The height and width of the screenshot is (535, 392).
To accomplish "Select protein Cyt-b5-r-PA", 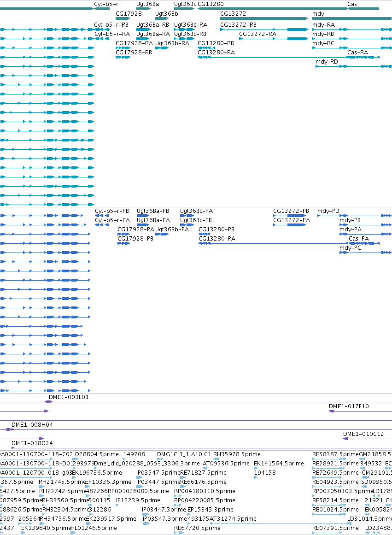I will pyautogui.click(x=112, y=220).
